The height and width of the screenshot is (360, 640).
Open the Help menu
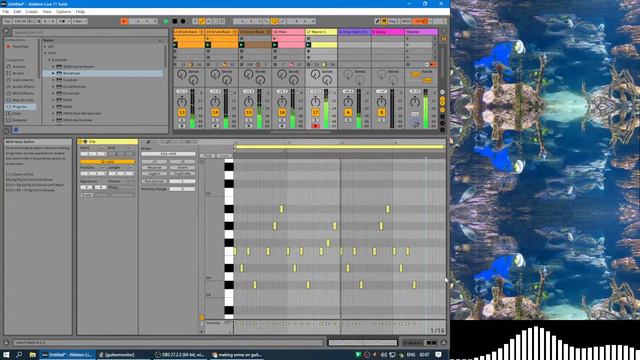click(x=80, y=12)
